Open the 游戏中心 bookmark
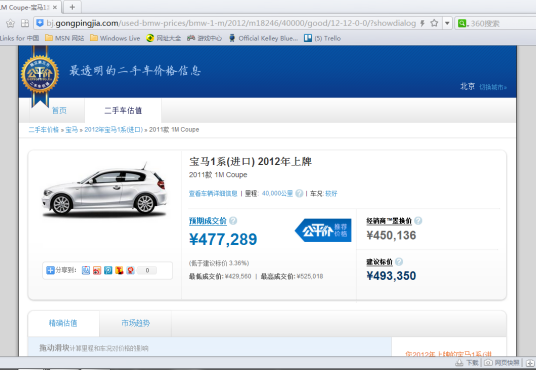536x370 pixels. tap(204, 38)
